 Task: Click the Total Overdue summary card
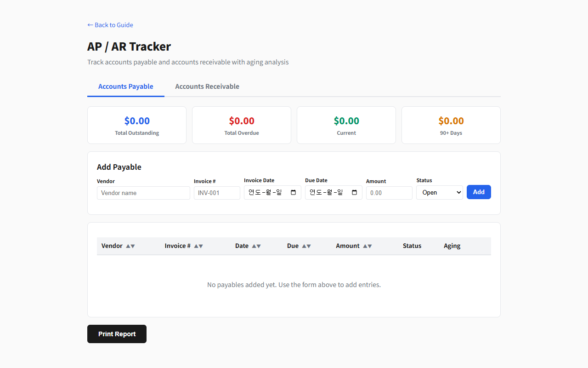click(242, 125)
